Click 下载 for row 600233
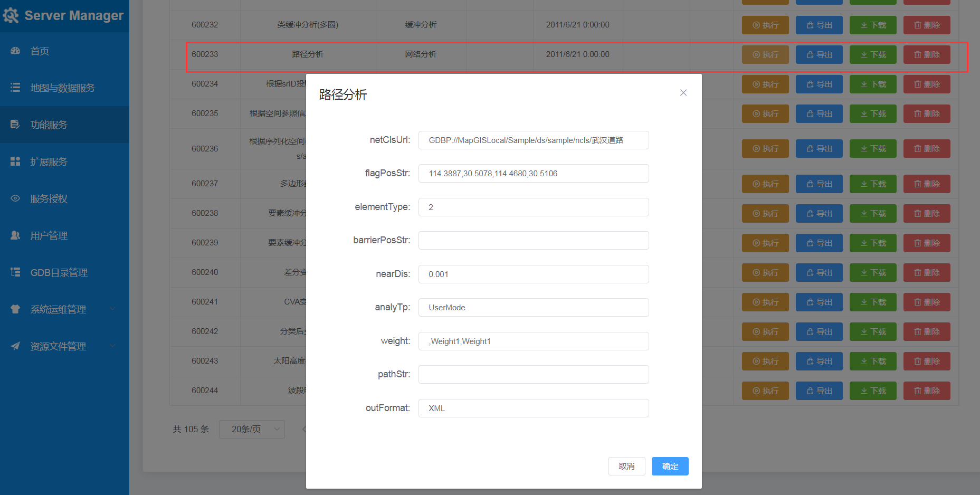 [873, 55]
